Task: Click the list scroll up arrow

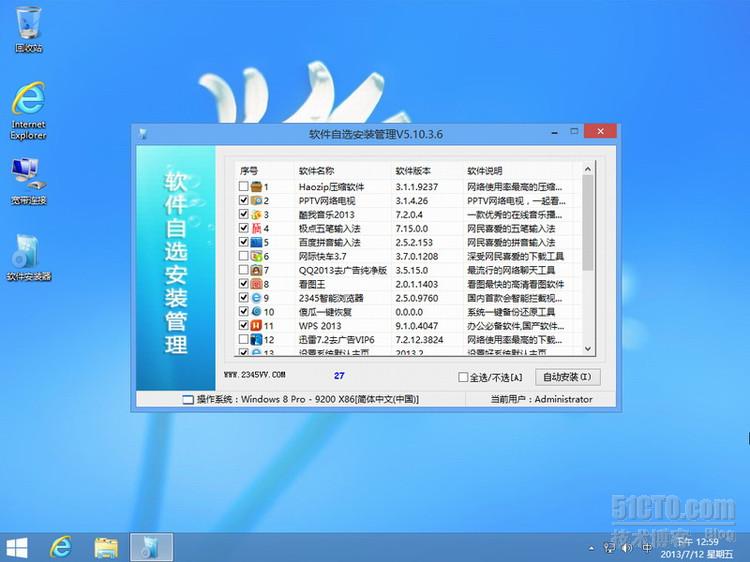Action: tap(588, 169)
